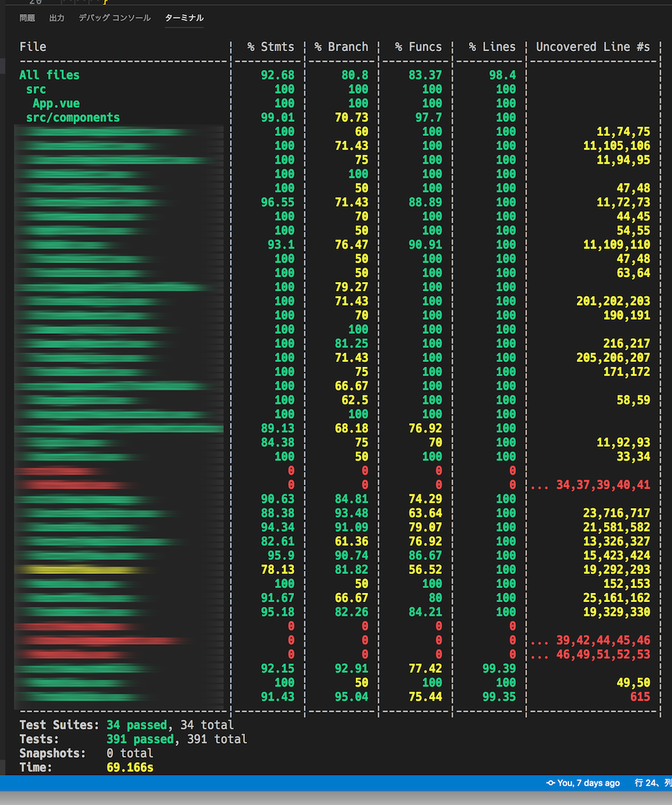Select the デバッグ コンソール tab
Screen dimensions: 672x805
[115, 18]
